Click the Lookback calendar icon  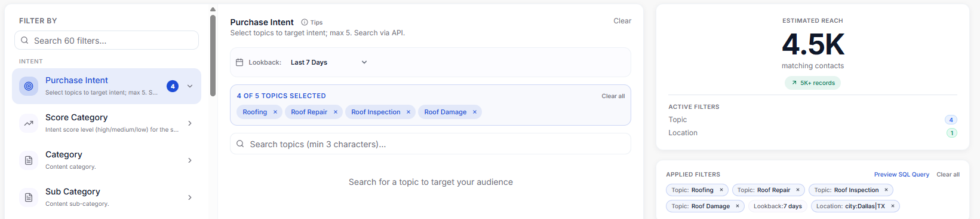[239, 62]
